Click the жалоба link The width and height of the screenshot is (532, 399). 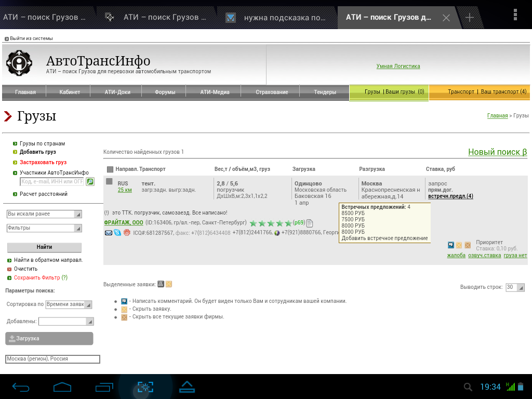(456, 256)
